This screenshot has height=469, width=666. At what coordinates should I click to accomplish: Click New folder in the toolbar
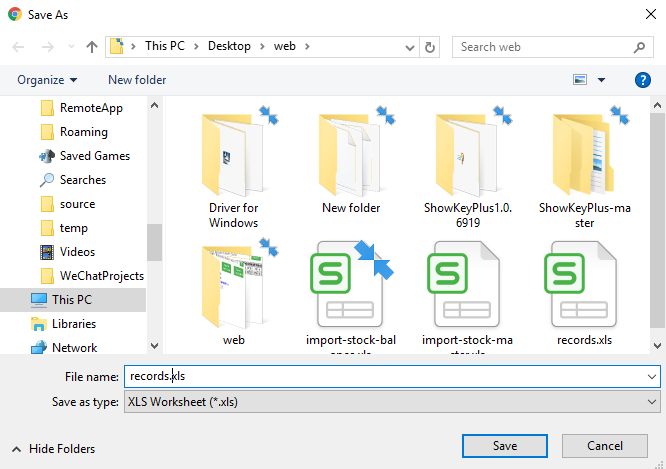coord(137,80)
